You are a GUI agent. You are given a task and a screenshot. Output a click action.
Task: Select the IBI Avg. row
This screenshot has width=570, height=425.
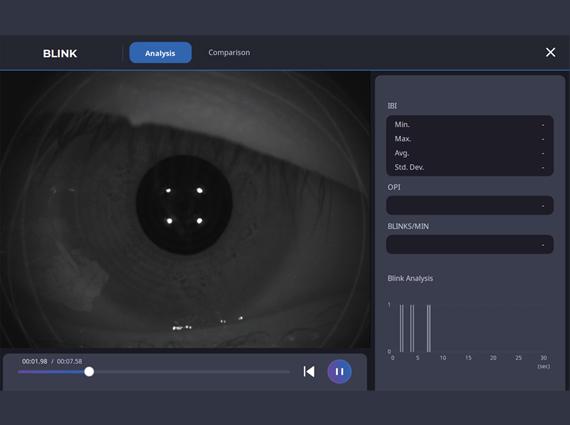[470, 153]
